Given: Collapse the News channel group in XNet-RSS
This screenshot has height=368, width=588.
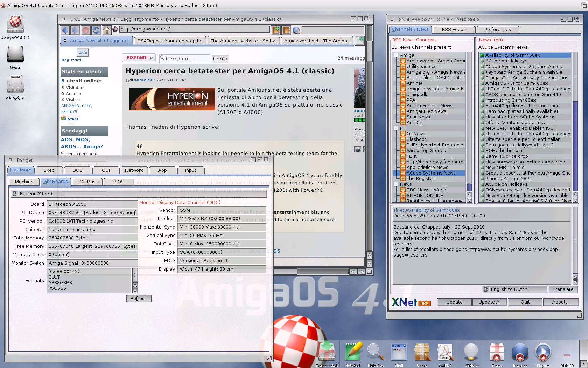Looking at the screenshot, I should 397,184.
